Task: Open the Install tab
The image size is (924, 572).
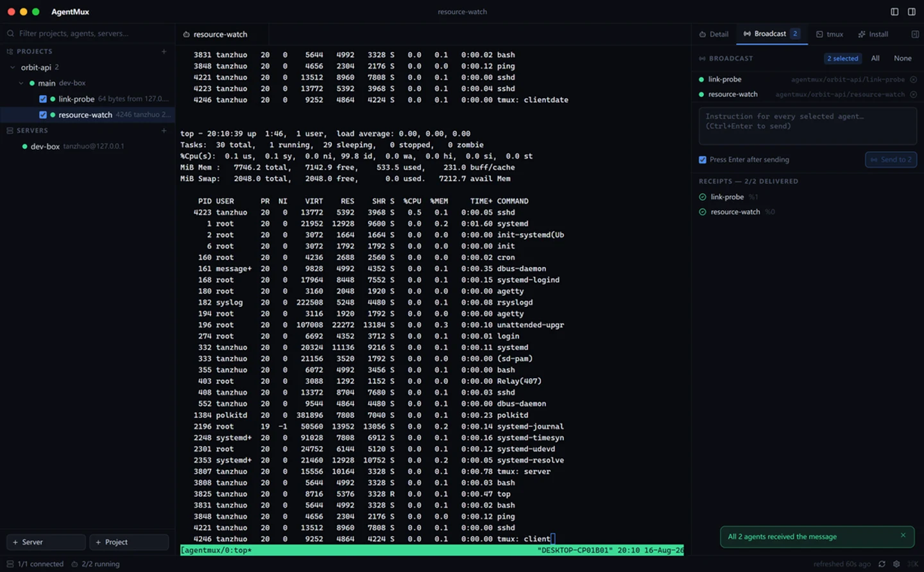Action: [x=873, y=34]
